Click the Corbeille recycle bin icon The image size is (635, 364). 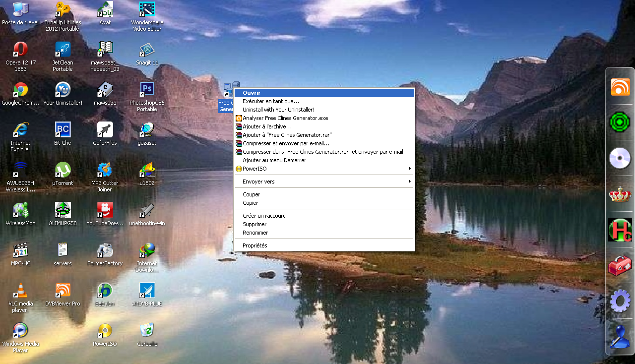tap(147, 331)
